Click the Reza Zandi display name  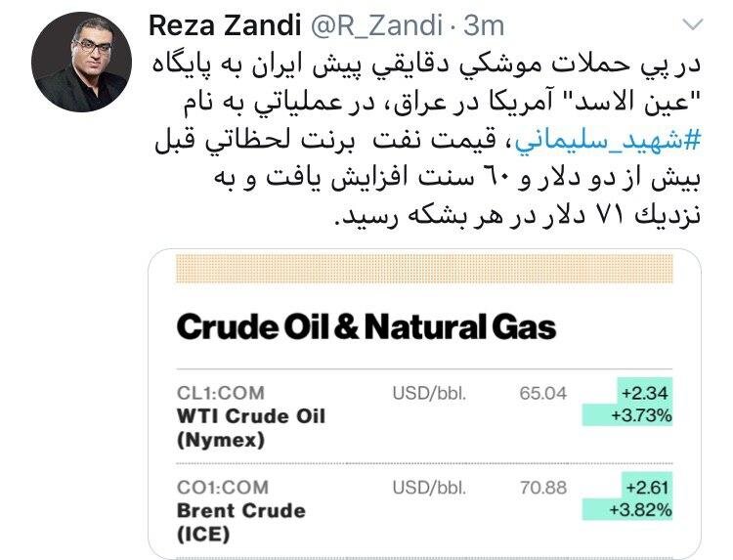point(225,25)
